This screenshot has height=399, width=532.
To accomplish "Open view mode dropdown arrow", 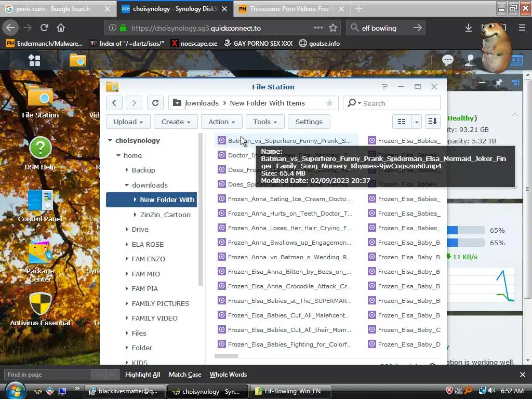I will [416, 122].
